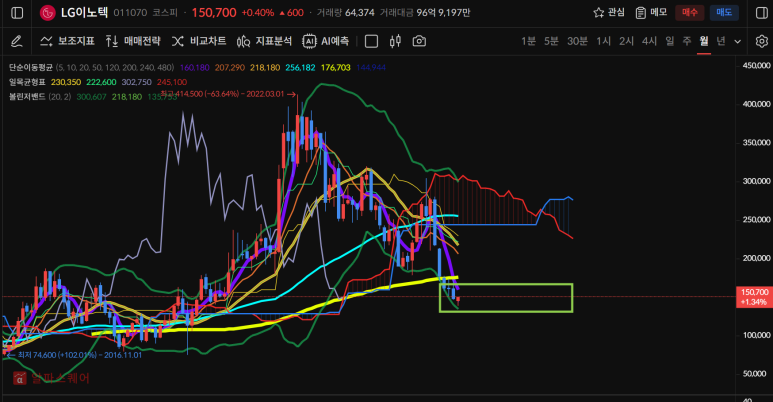Select the 일 daily timeframe
773x402 pixels.
[669, 41]
